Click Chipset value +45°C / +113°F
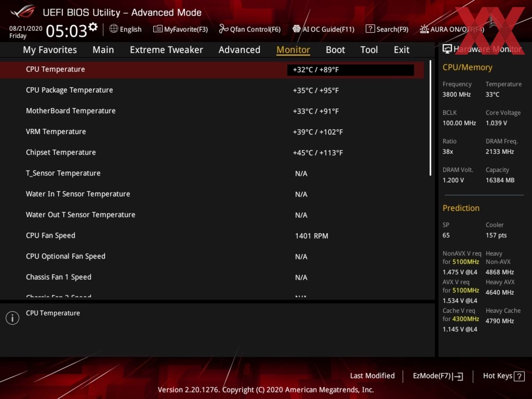 [x=318, y=153]
